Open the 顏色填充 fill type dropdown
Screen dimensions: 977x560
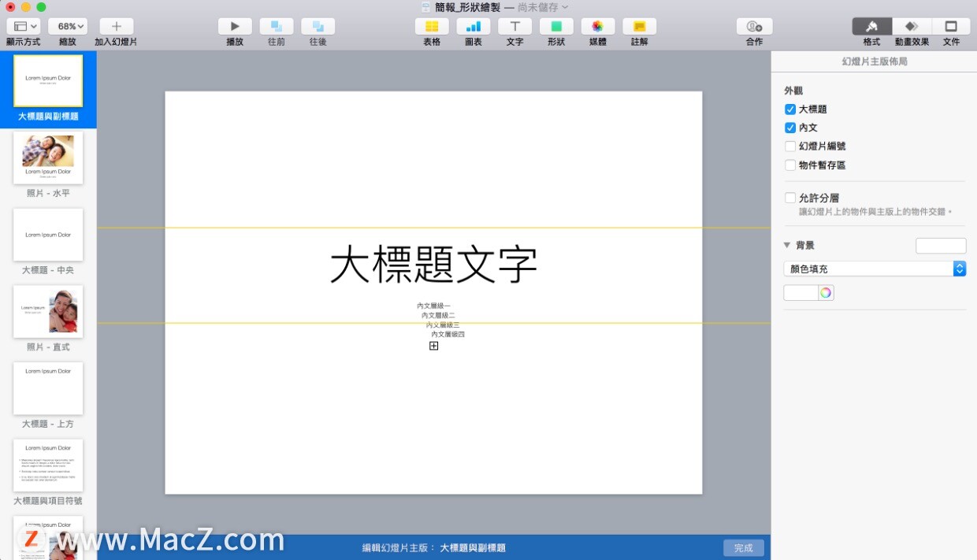pyautogui.click(x=875, y=269)
